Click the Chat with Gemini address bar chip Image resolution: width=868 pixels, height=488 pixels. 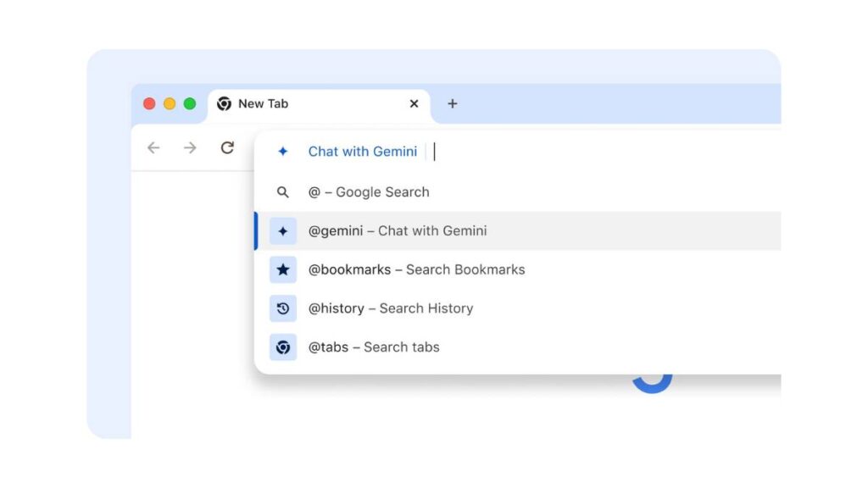coord(362,152)
